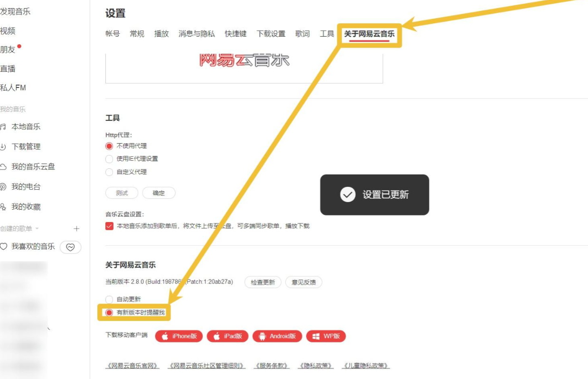
Task: Switch to the 下载设置 tab
Action: click(x=271, y=34)
